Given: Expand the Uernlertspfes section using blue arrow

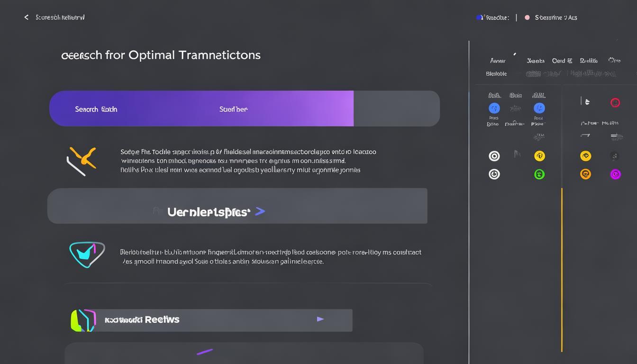Looking at the screenshot, I should click(260, 211).
